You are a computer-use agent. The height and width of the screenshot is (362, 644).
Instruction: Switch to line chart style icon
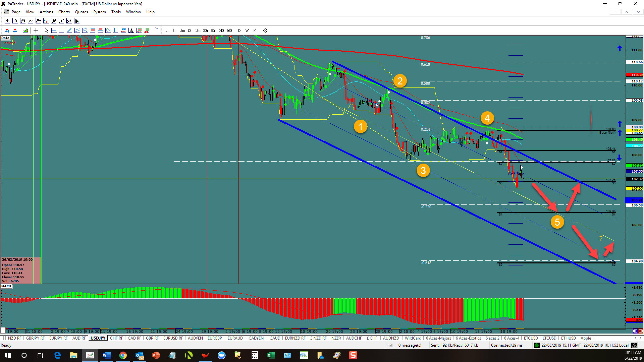(x=31, y=21)
